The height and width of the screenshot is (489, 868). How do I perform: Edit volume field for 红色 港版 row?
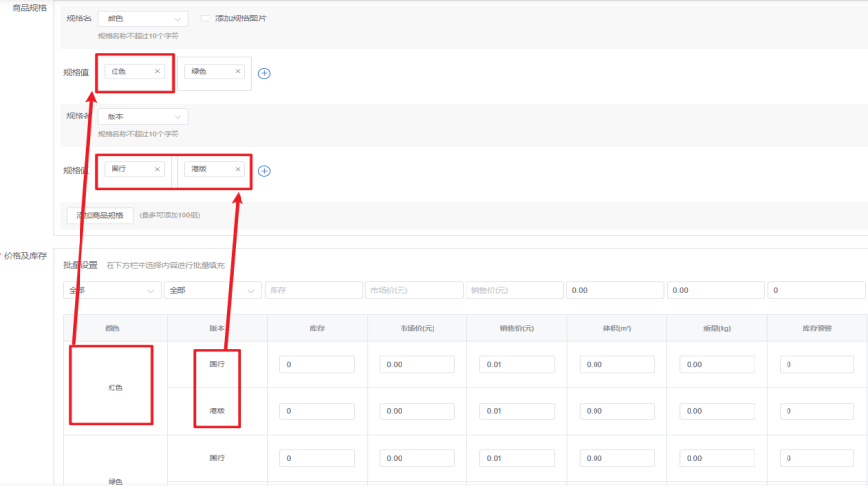coord(617,411)
